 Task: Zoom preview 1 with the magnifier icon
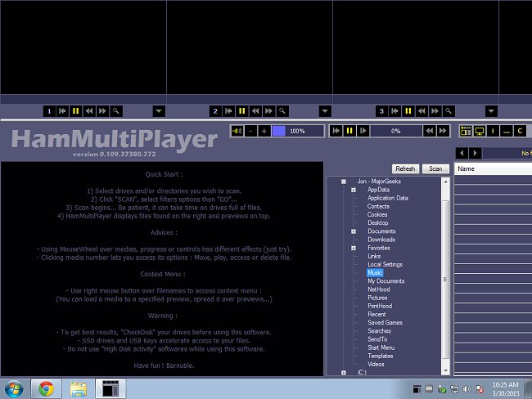115,111
